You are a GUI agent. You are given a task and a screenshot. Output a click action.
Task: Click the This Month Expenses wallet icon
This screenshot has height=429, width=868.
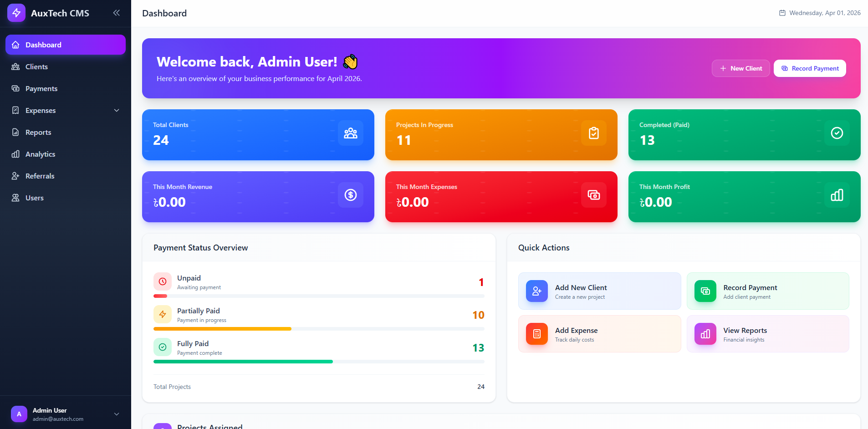pyautogui.click(x=593, y=195)
